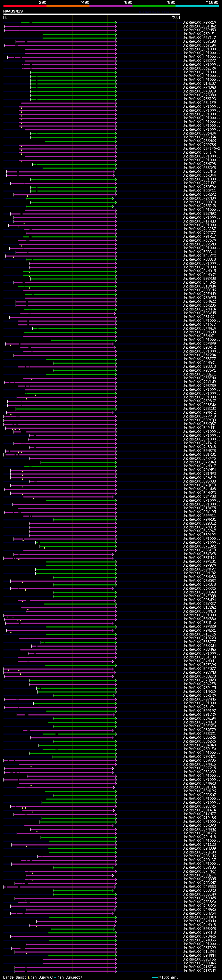Select the purple ~60% identity legend bar
222x980 pixels.
click(111, 6)
